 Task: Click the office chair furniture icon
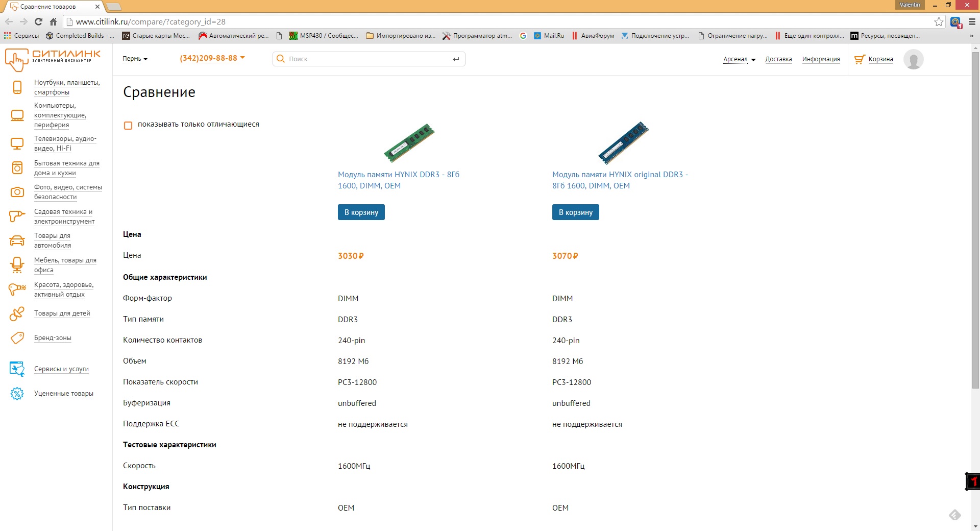click(x=17, y=265)
